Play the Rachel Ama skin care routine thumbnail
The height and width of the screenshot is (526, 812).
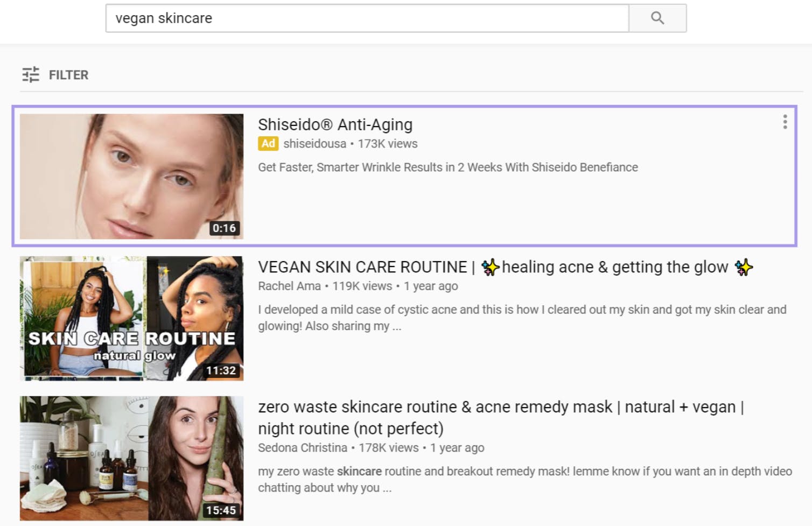pyautogui.click(x=131, y=319)
